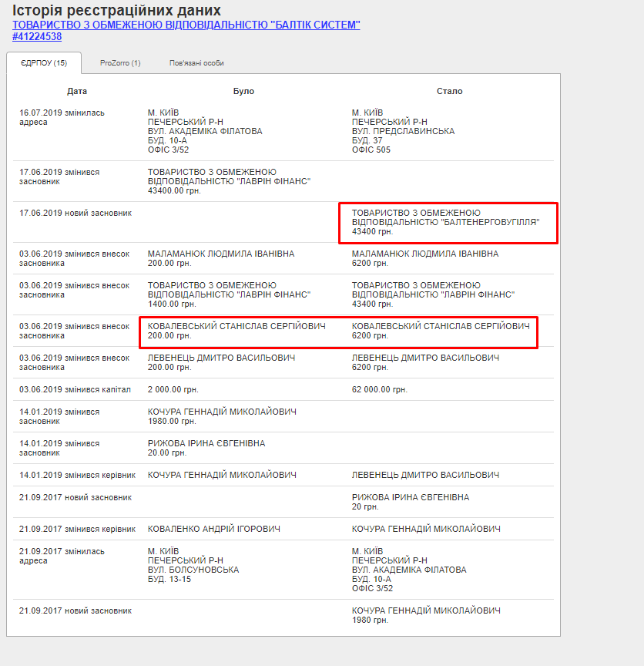
Task: Select ЛАВРІН ФІНАНС 43400 грн. new contribution cell
Action: 434,294
